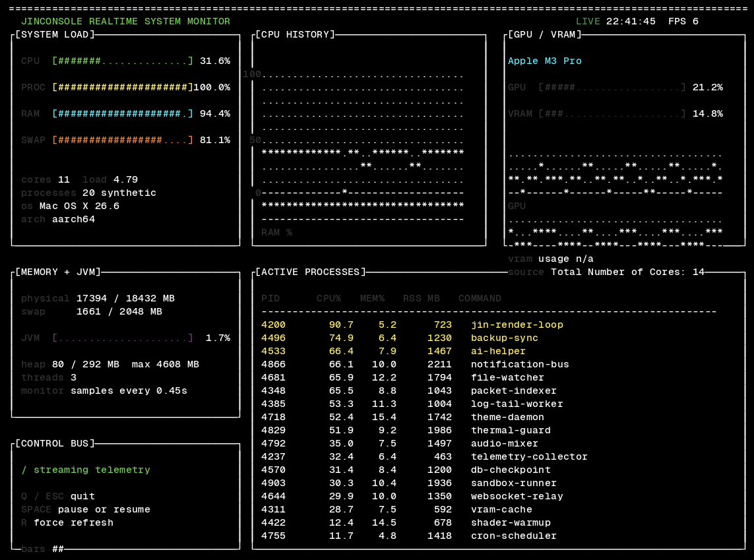The height and width of the screenshot is (560, 754).
Task: Click the Q / ESC quit shortcut
Action: pos(57,497)
